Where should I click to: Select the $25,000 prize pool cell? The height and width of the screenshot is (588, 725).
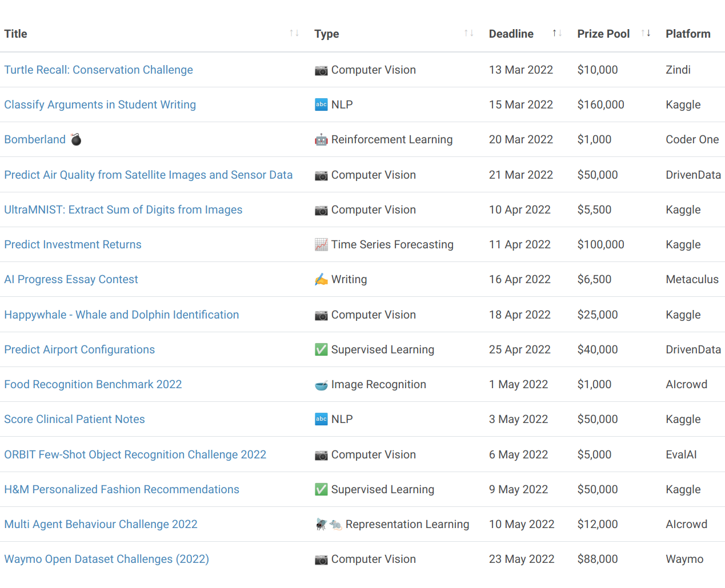tap(598, 315)
